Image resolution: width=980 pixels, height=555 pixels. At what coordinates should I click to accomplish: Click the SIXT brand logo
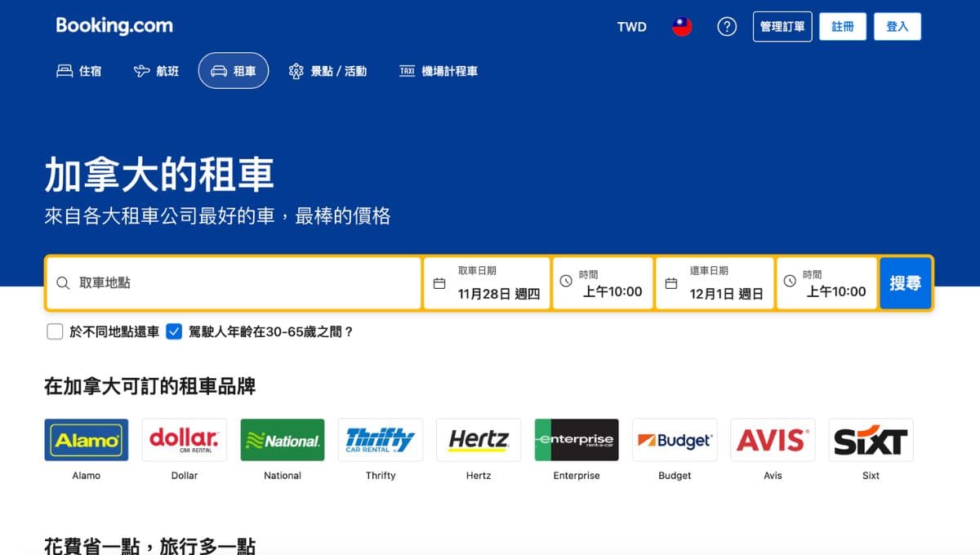871,440
